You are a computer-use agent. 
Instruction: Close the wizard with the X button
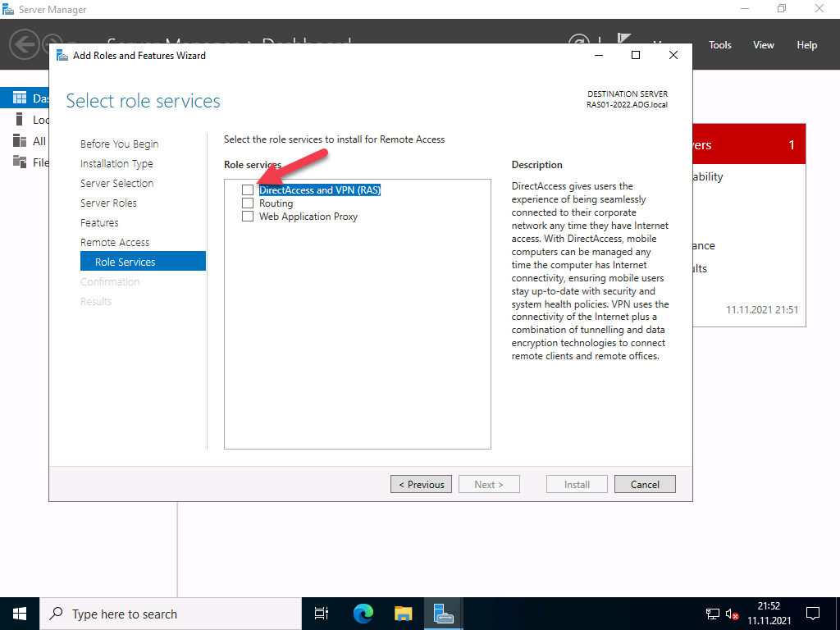[x=673, y=55]
